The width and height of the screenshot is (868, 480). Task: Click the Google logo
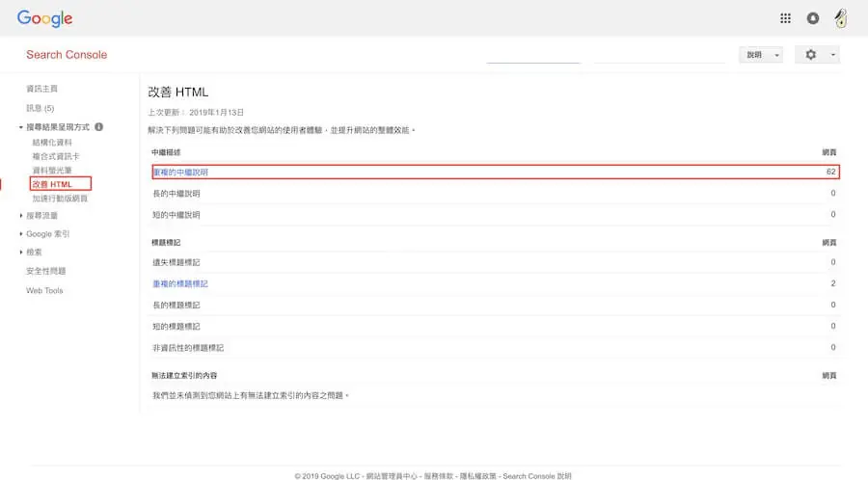click(x=44, y=19)
